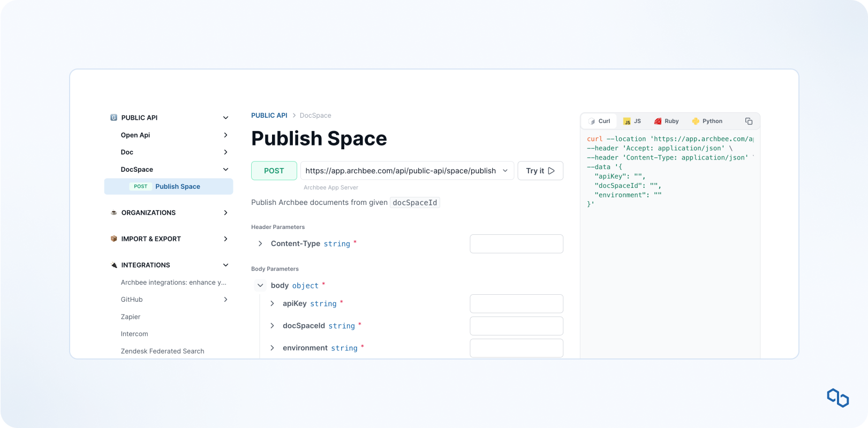Image resolution: width=868 pixels, height=428 pixels.
Task: Click the Archbee logo
Action: 838,398
